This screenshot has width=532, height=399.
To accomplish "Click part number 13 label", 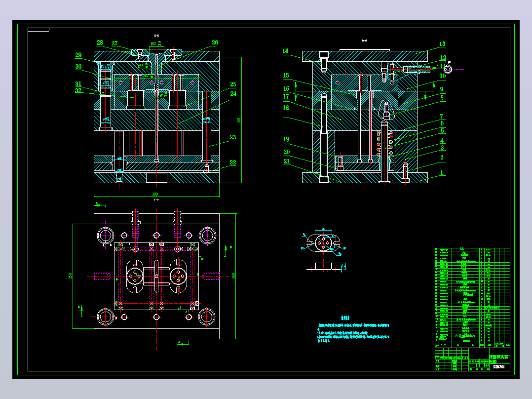I will (442, 44).
